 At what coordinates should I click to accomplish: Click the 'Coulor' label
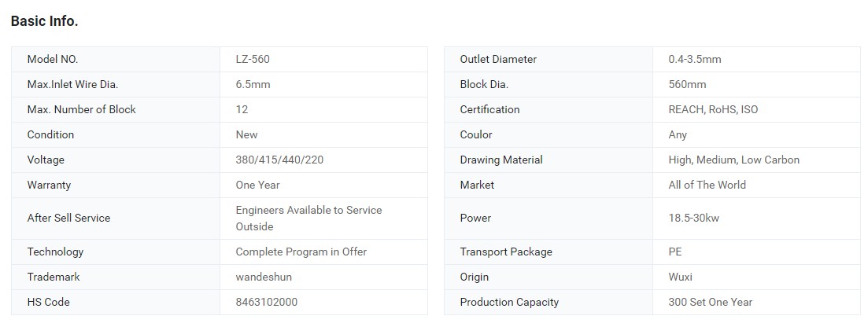pyautogui.click(x=476, y=135)
